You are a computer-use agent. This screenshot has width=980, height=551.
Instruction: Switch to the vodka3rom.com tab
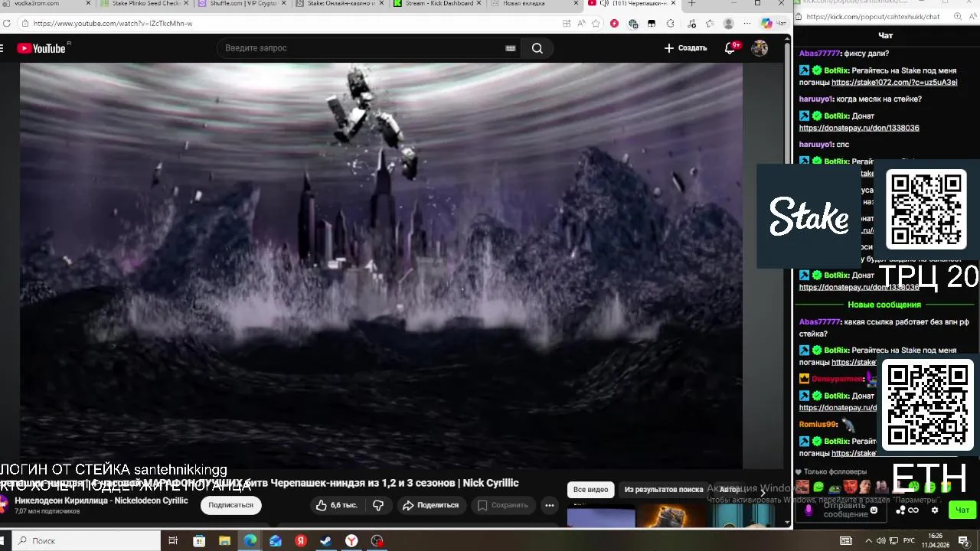pyautogui.click(x=46, y=4)
